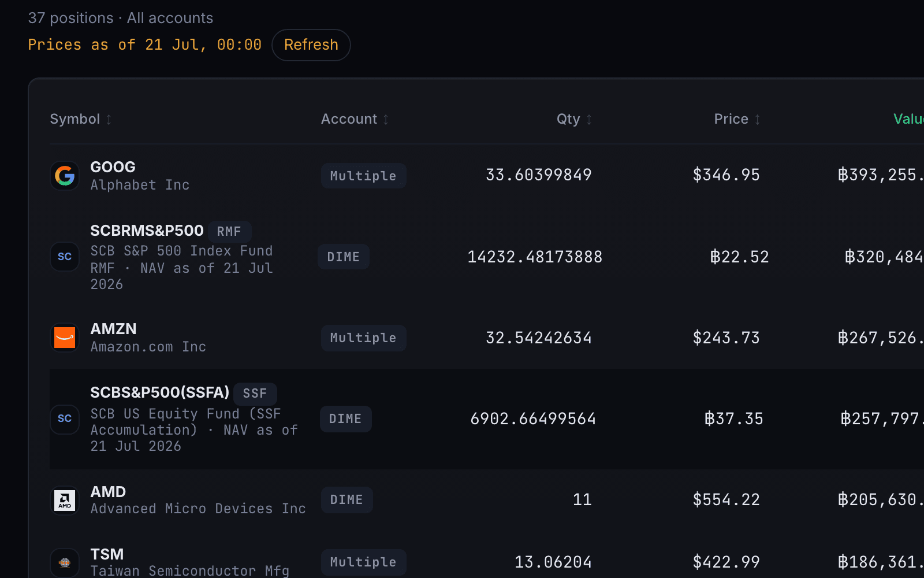Sort table by Value column header

(908, 119)
